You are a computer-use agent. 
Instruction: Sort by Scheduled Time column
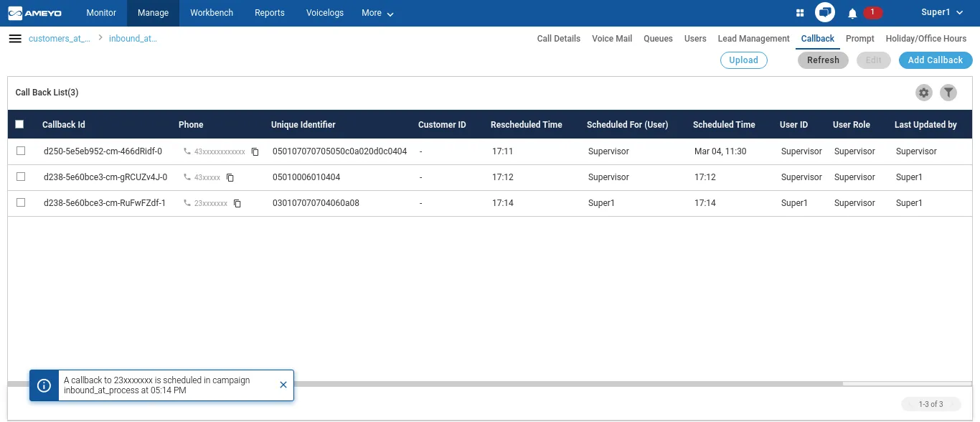724,125
